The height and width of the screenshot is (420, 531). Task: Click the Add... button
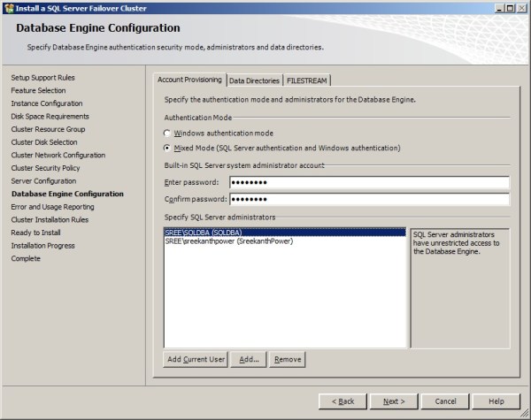[249, 359]
